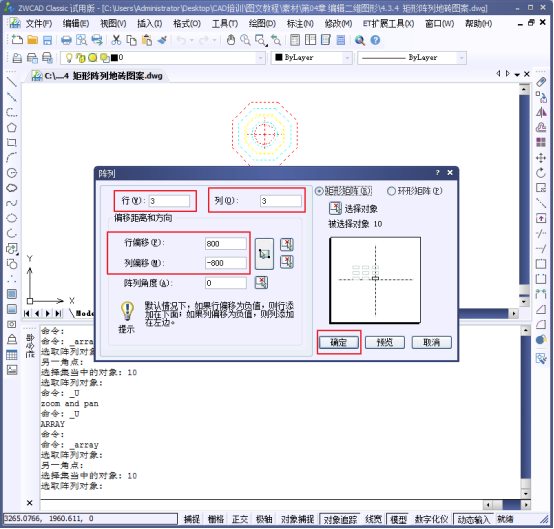The width and height of the screenshot is (554, 529).
Task: Toggle 对象捕捉 object snap in status bar
Action: pyautogui.click(x=297, y=519)
